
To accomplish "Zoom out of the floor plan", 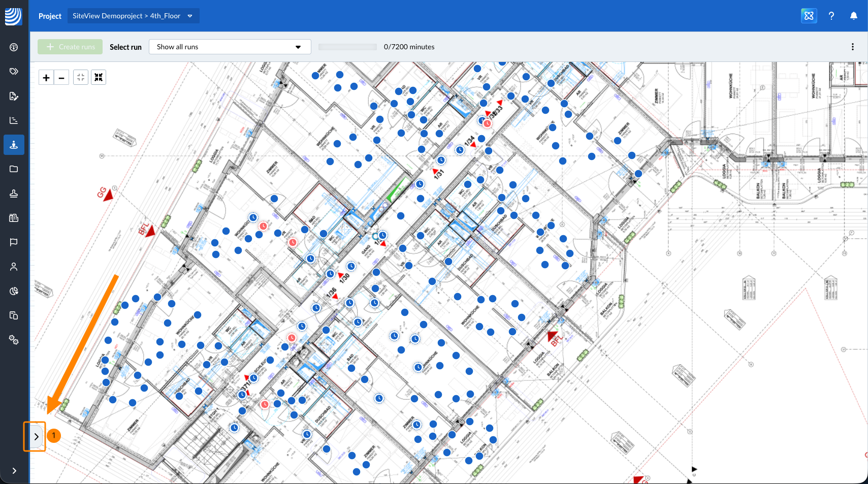I will point(61,78).
